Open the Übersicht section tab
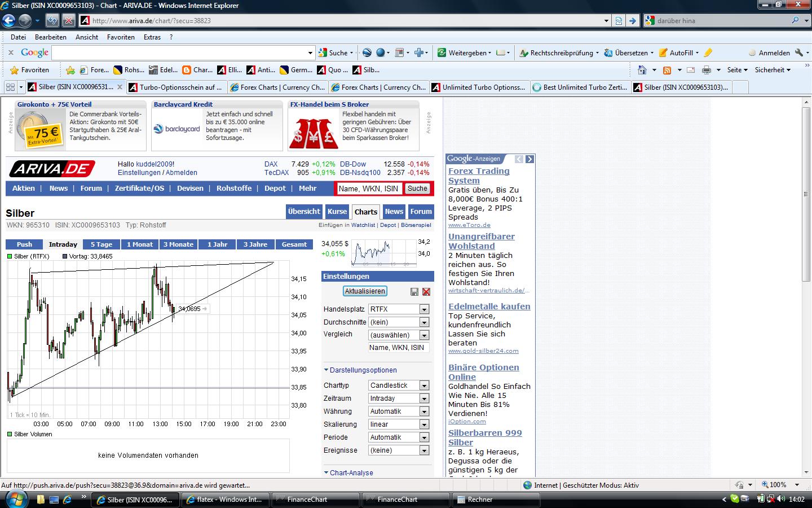Image resolution: width=812 pixels, height=508 pixels. (x=304, y=212)
